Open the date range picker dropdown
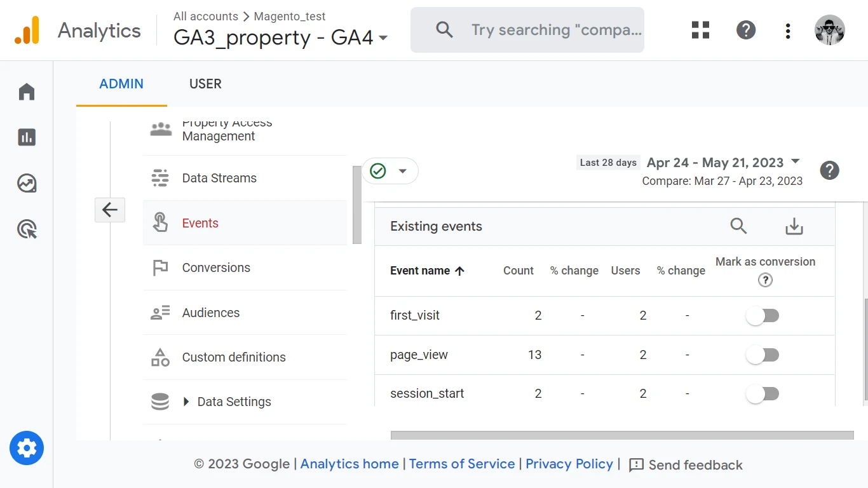Screen dimensions: 868x488 723,163
